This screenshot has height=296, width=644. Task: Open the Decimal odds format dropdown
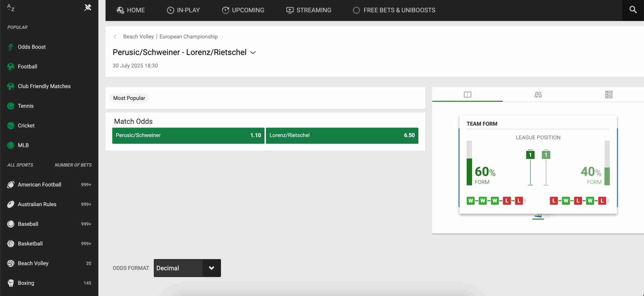(x=187, y=268)
